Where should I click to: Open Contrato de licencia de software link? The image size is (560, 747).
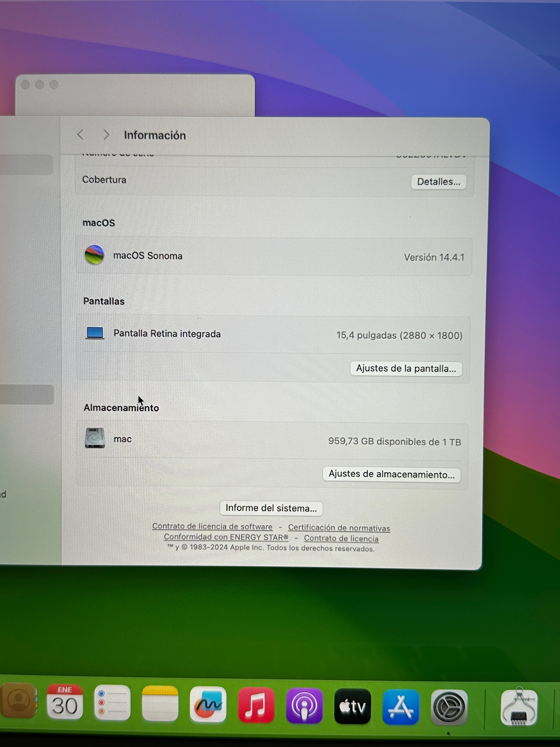point(212,527)
